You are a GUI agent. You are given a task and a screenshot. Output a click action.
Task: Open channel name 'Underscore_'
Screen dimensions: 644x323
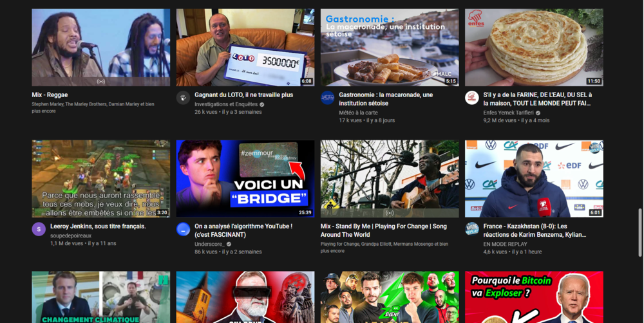point(210,245)
